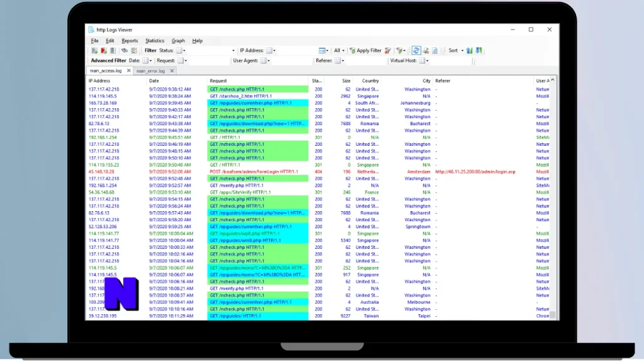Viewport: 644px width, 362px height.
Task: Click the open log file toolbar icon
Action: click(94, 50)
